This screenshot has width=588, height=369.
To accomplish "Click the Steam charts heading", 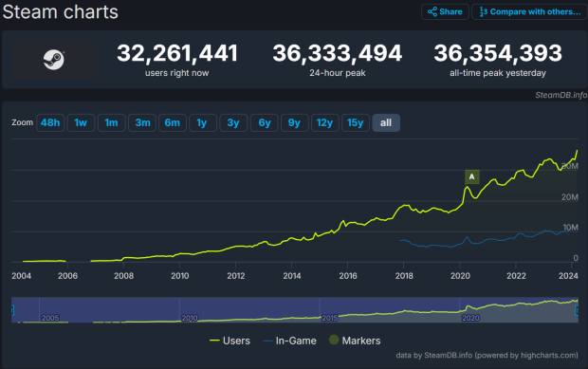I will 61,11.
